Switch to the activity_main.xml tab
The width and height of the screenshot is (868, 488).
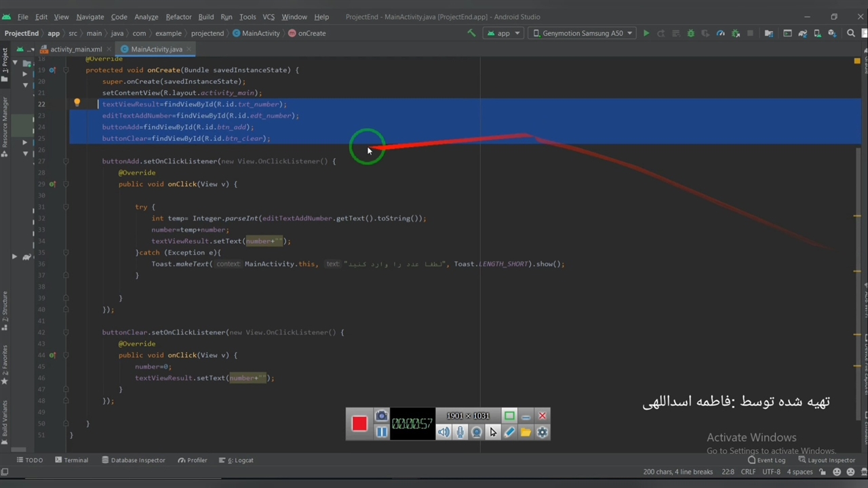click(75, 49)
